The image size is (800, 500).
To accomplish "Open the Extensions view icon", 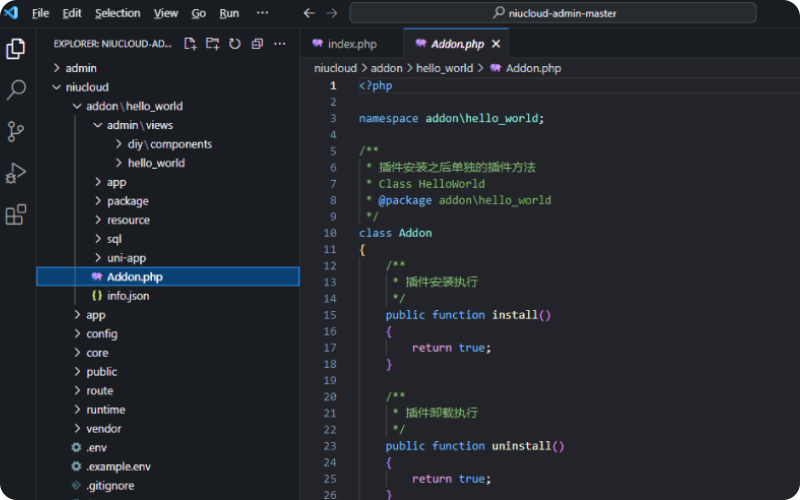I will coord(16,215).
